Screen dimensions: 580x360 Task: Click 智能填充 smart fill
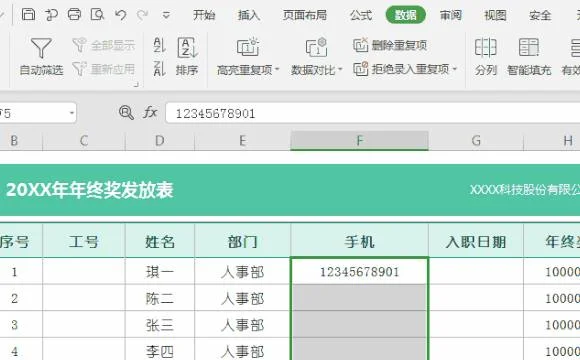(529, 56)
